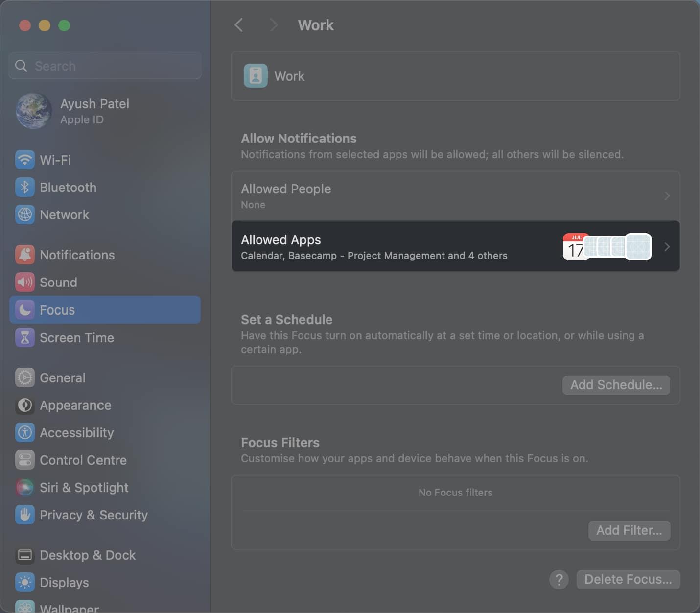Expand the Allowed People chevron
Screen dimensions: 700x613
[x=667, y=196]
